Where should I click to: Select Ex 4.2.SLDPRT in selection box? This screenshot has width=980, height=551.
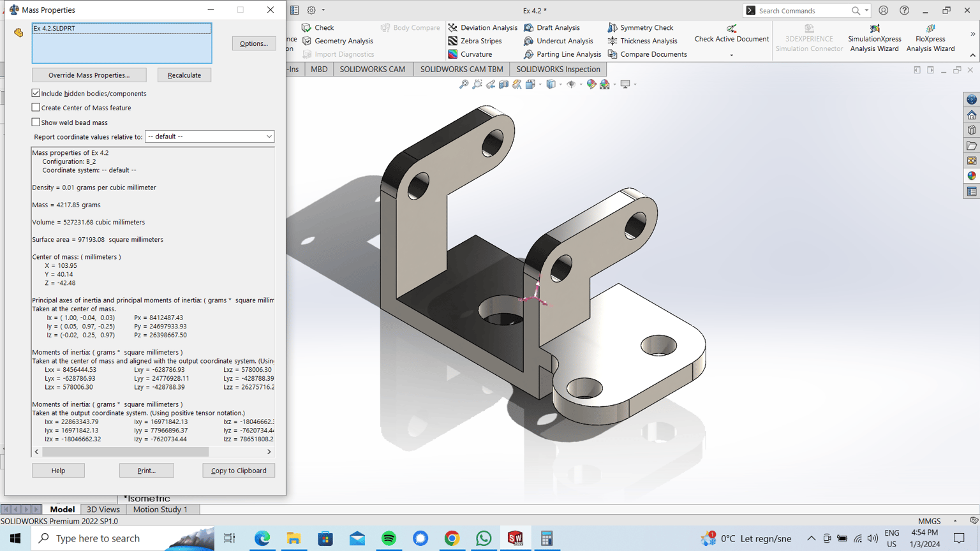122,28
